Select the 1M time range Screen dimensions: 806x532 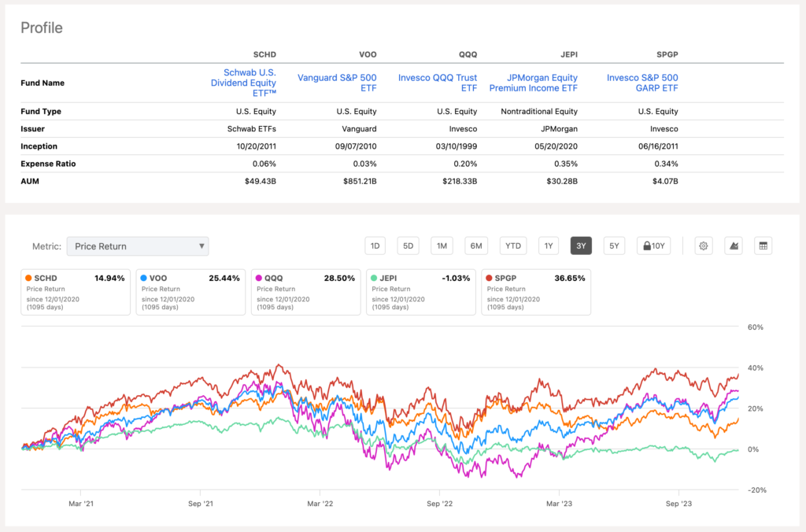(x=442, y=246)
